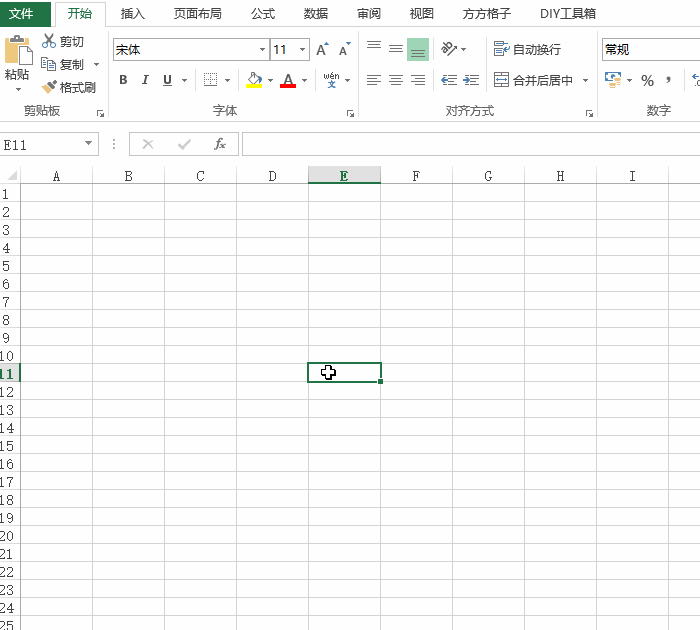The width and height of the screenshot is (700, 630).
Task: Select column E header
Action: pos(344,175)
